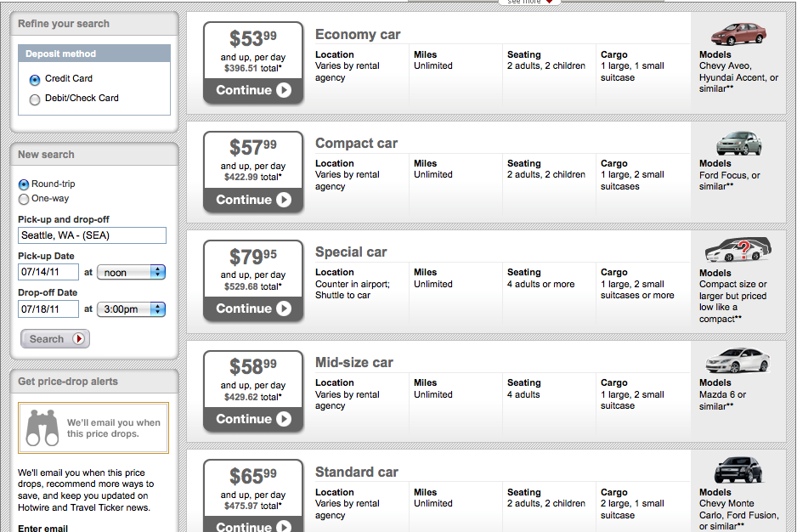Image resolution: width=797 pixels, height=532 pixels.
Task: Click the $429.62 total price text
Action: click(252, 397)
